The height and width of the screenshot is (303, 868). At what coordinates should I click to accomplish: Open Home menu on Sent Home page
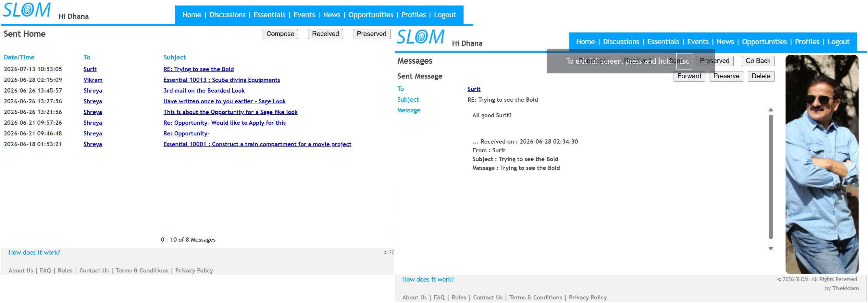click(192, 15)
